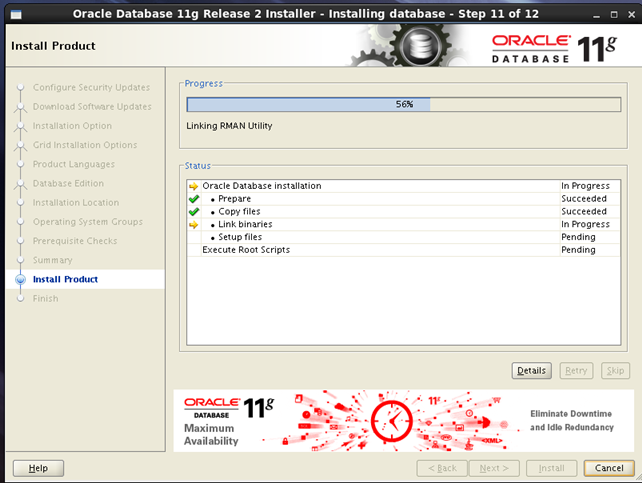Minimize the installer window
Viewport: 642px width, 483px height.
coord(596,15)
